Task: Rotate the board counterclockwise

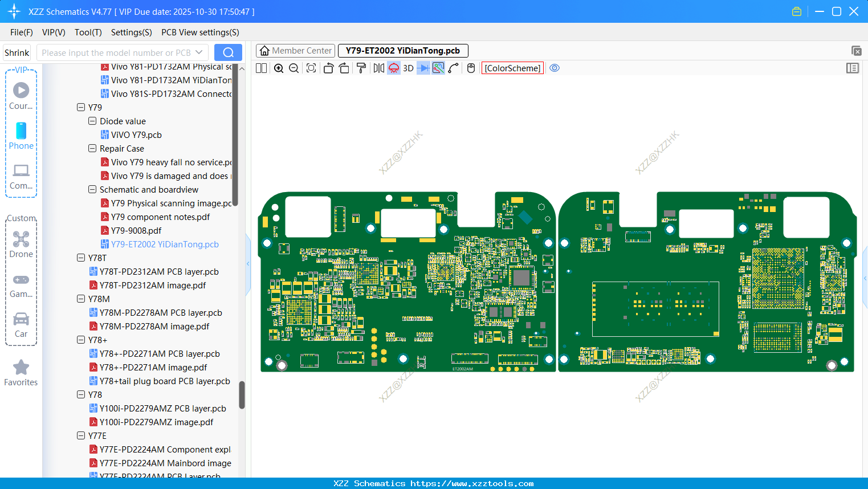Action: (328, 68)
